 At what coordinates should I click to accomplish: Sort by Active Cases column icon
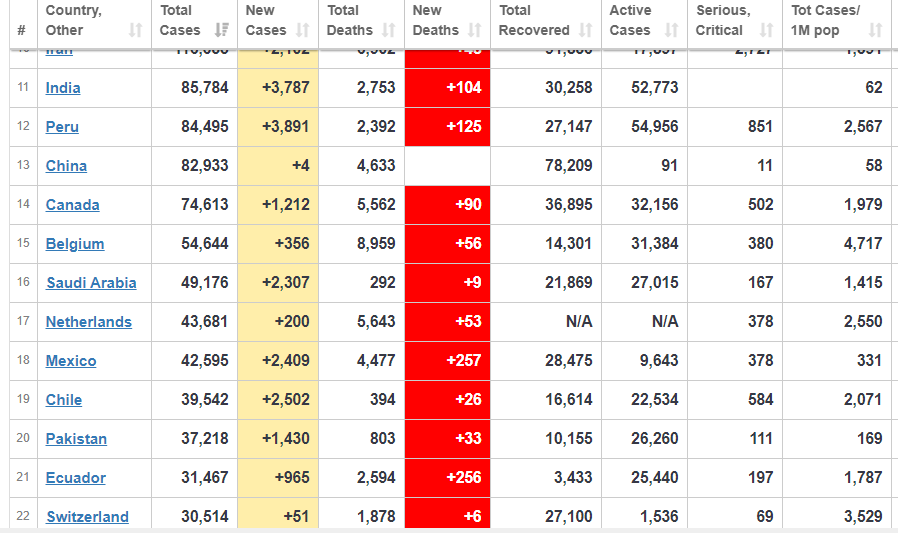coord(671,30)
